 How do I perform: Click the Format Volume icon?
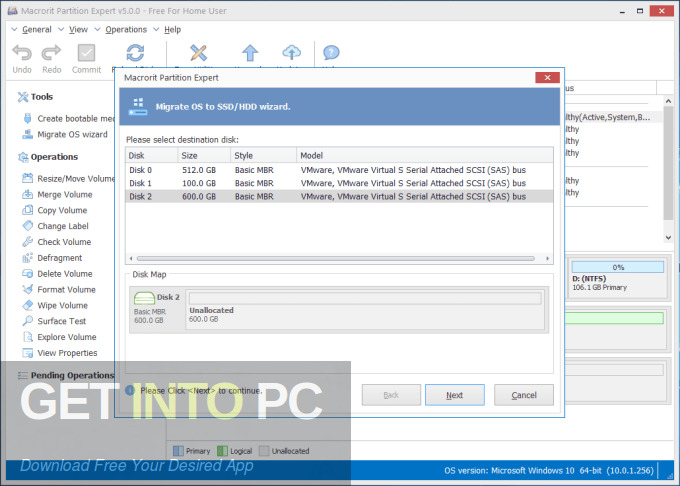click(28, 289)
